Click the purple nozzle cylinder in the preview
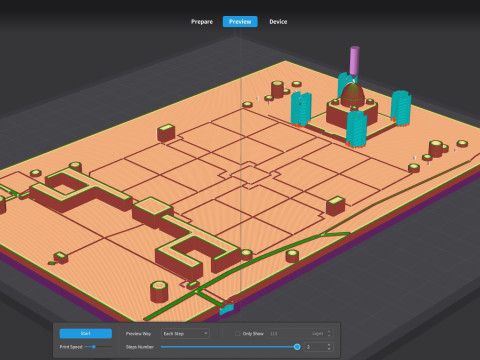Viewport: 480px width, 360px height. coord(355,60)
